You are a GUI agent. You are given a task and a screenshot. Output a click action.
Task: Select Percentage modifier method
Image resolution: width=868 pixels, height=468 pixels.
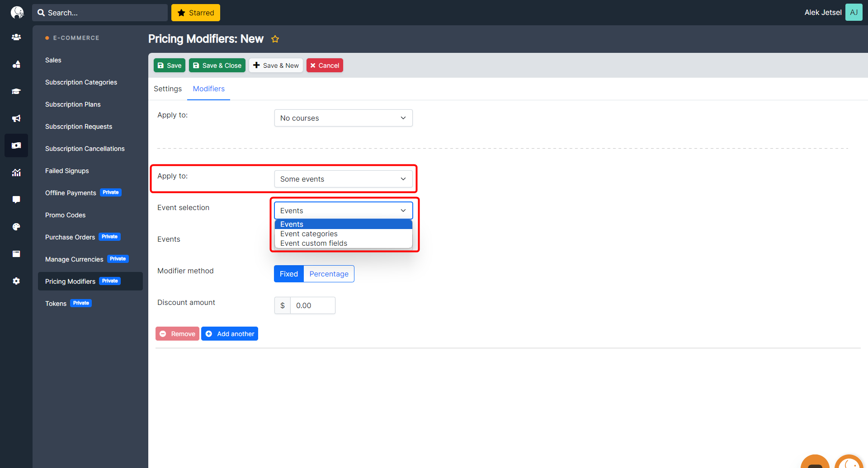329,274
